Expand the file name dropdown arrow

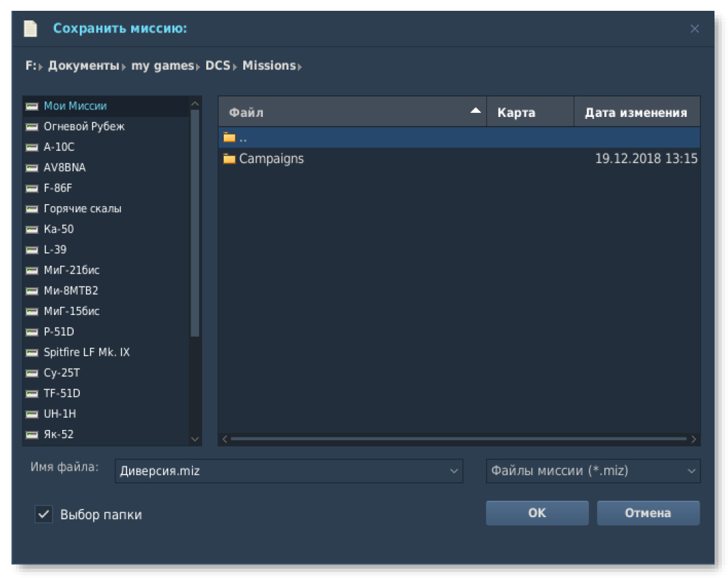pos(454,471)
